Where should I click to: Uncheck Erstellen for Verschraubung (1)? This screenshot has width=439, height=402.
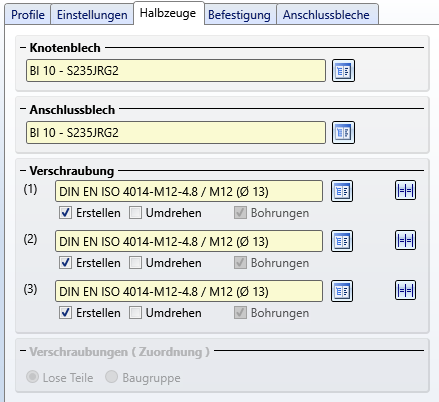(65, 213)
